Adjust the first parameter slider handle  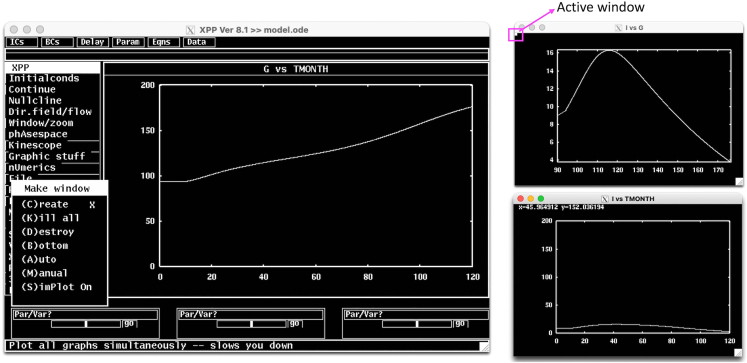pyautogui.click(x=86, y=324)
